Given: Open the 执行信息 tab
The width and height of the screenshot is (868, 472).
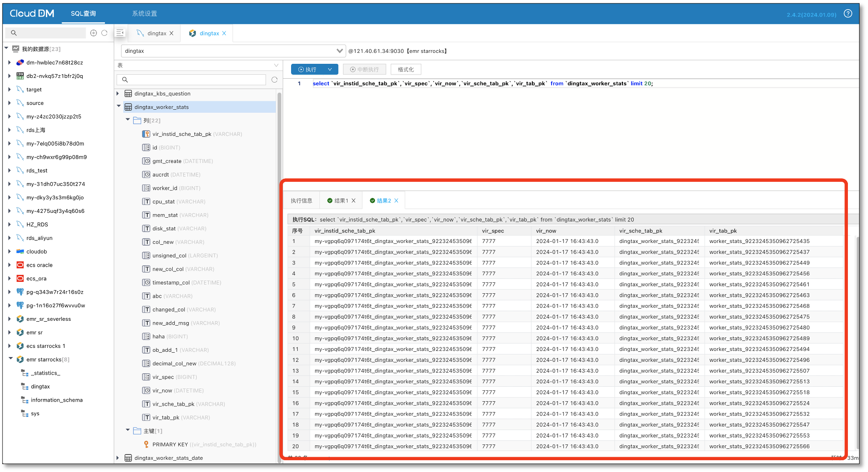Looking at the screenshot, I should pos(302,201).
